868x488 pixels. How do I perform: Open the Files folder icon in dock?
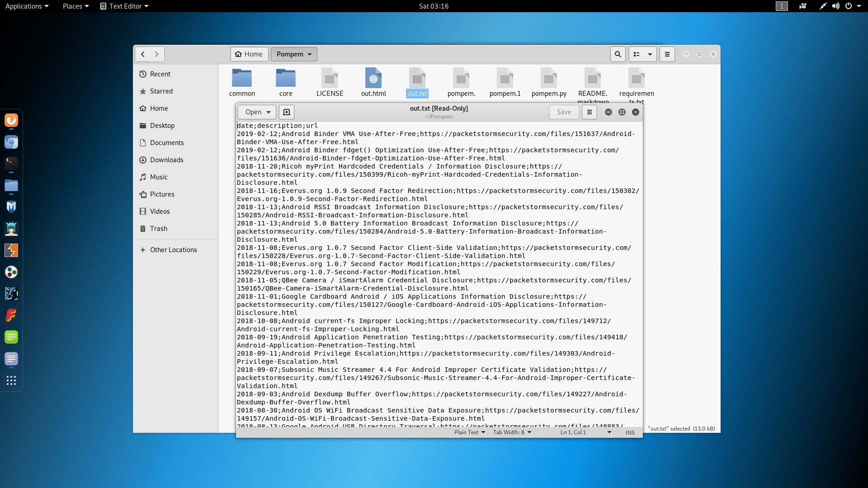(x=11, y=185)
